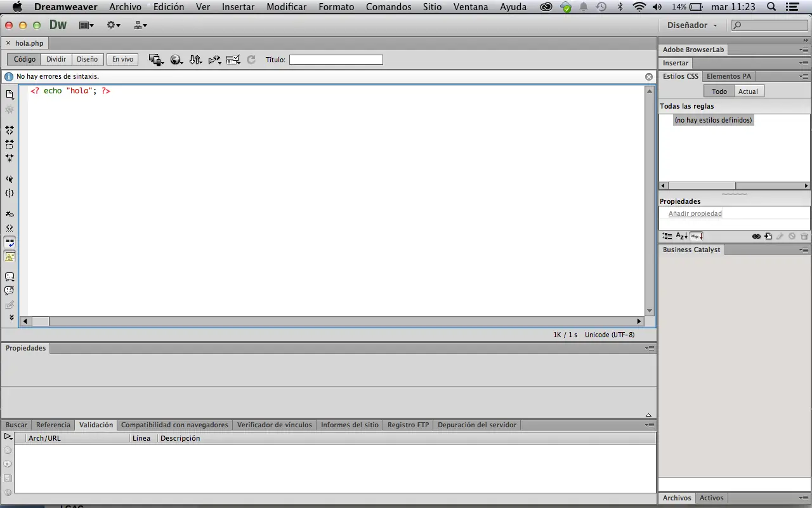Screen dimensions: 812x508
Task: Open the Comandos menu
Action: pos(388,7)
